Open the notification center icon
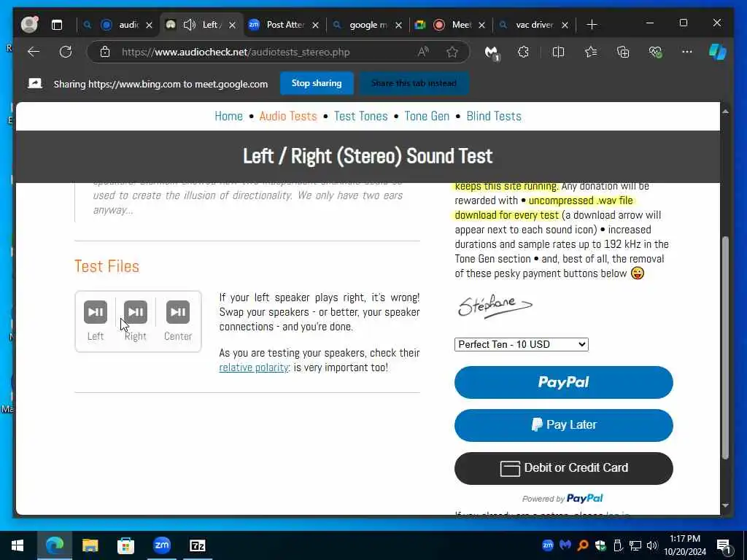The width and height of the screenshot is (747, 560). 724,545
